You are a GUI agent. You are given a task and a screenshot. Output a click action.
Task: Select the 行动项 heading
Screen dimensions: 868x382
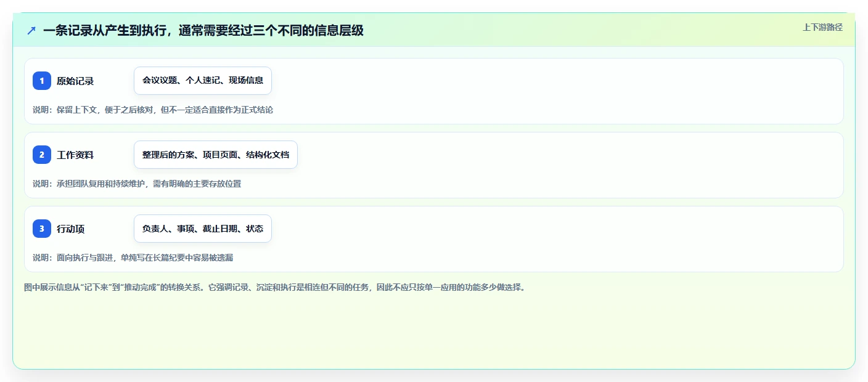coord(71,229)
